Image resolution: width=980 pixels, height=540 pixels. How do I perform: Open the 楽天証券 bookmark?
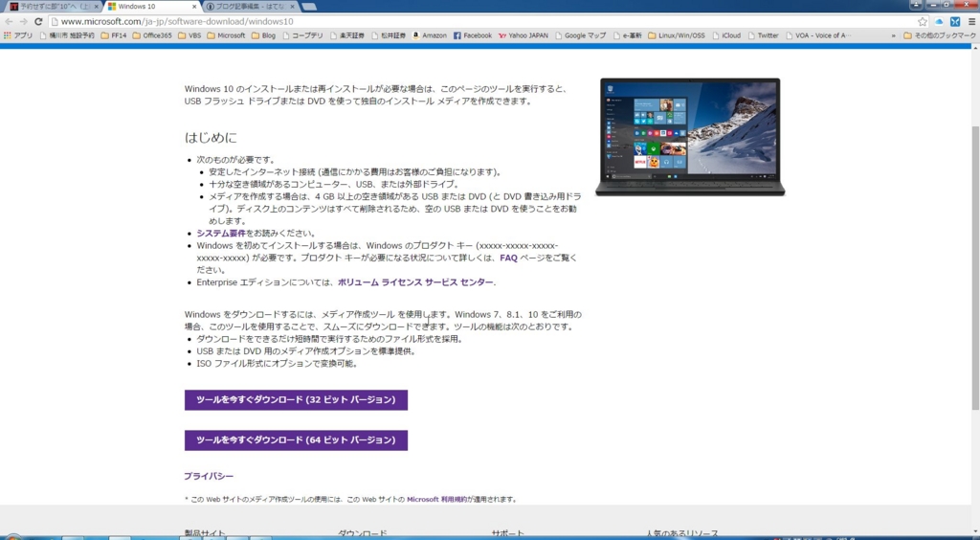(346, 35)
